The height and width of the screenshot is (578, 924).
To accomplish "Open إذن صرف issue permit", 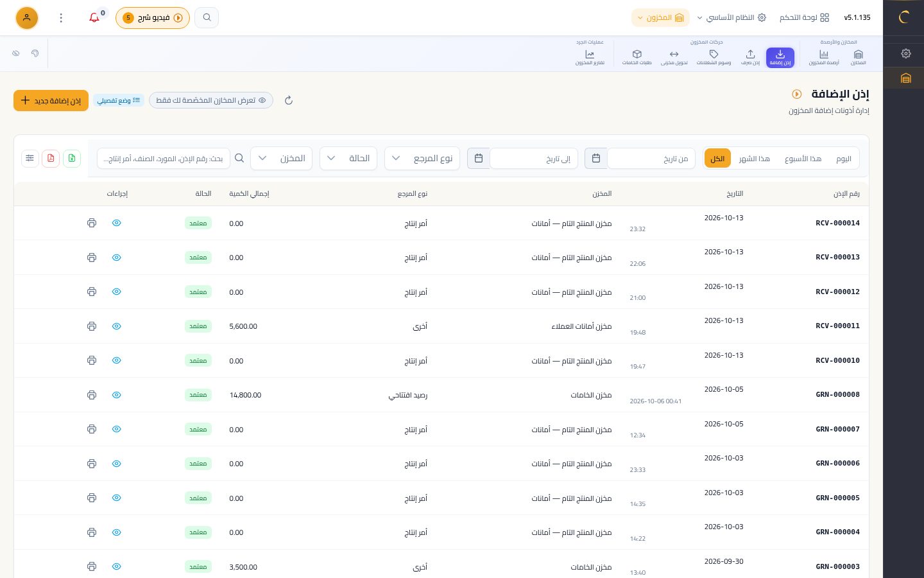I will tap(750, 57).
